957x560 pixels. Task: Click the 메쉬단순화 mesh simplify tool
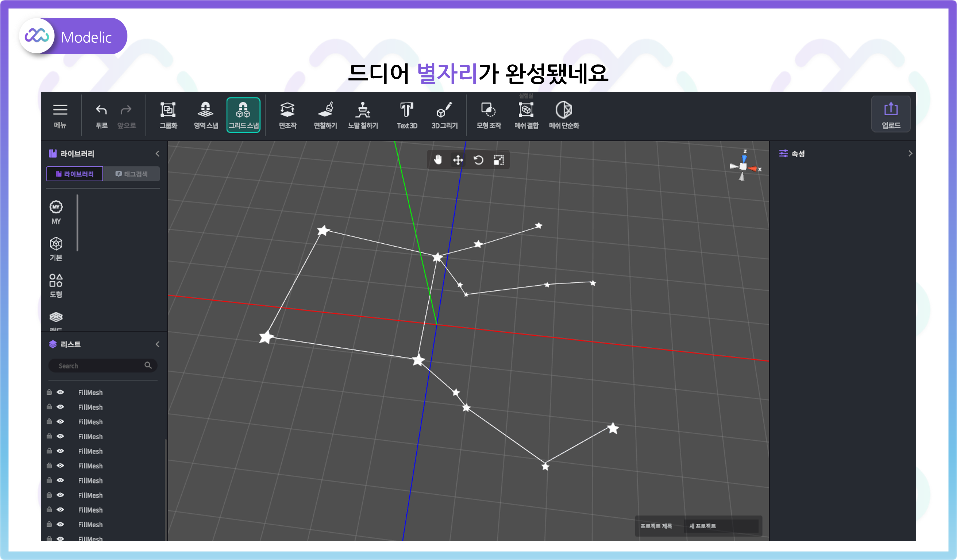coord(564,116)
